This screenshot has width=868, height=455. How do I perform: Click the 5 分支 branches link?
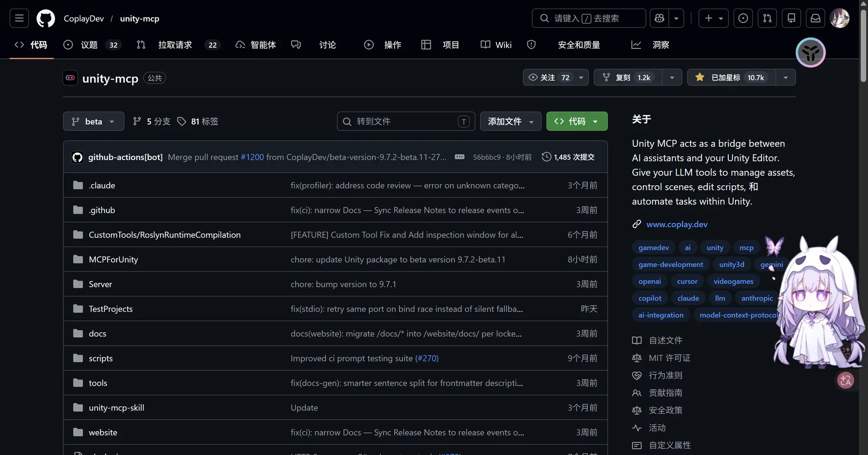click(x=151, y=121)
